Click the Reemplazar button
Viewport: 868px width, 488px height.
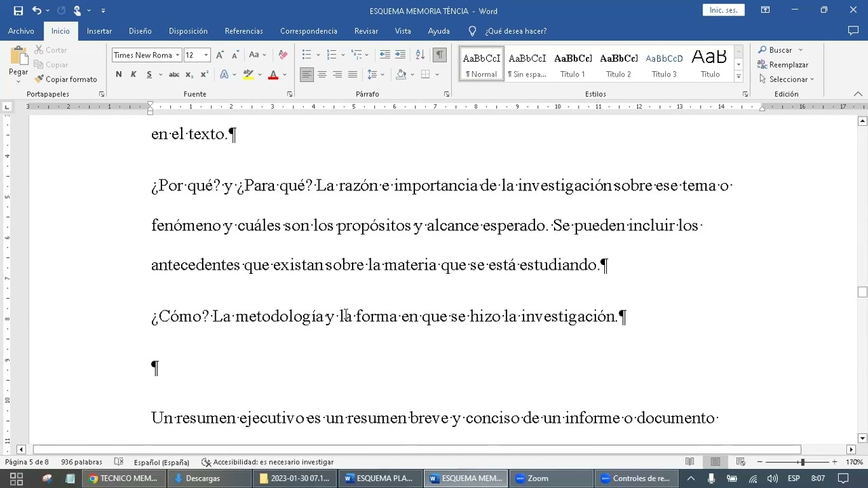[x=783, y=65]
